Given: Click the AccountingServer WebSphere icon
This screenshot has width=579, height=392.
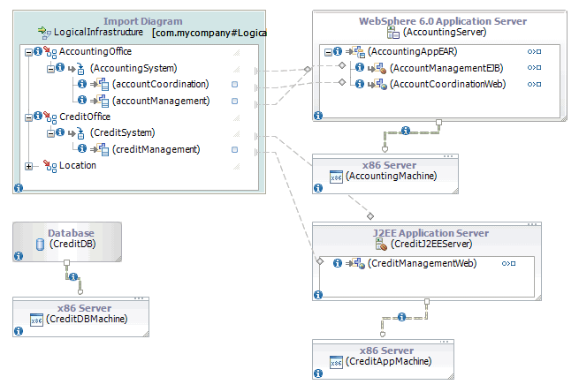Looking at the screenshot, I should click(x=393, y=33).
